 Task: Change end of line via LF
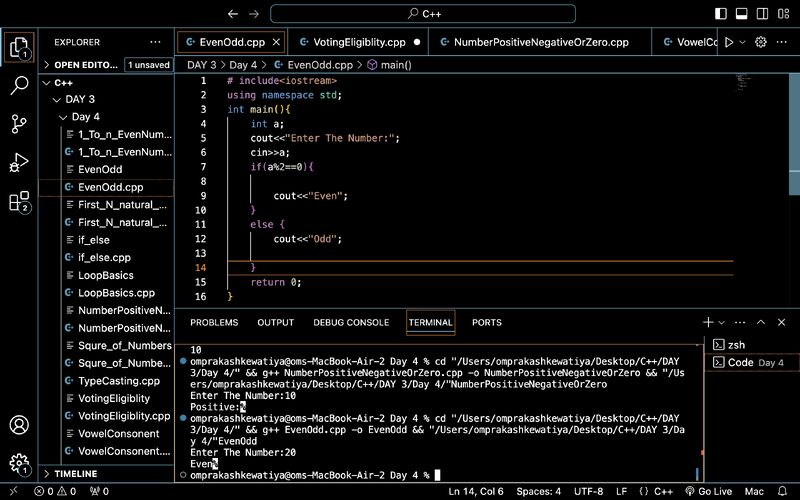click(x=621, y=491)
